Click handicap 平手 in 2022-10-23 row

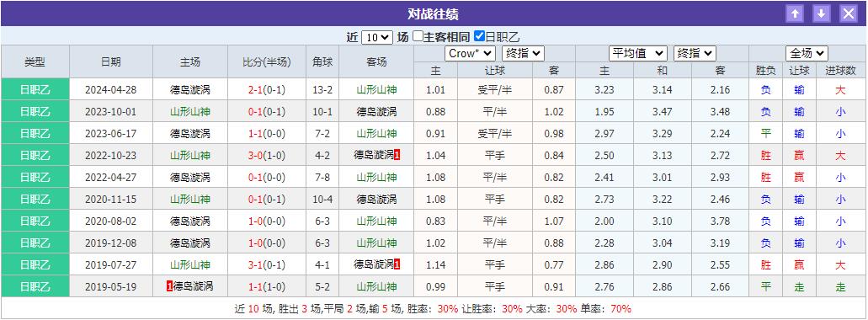(x=495, y=156)
